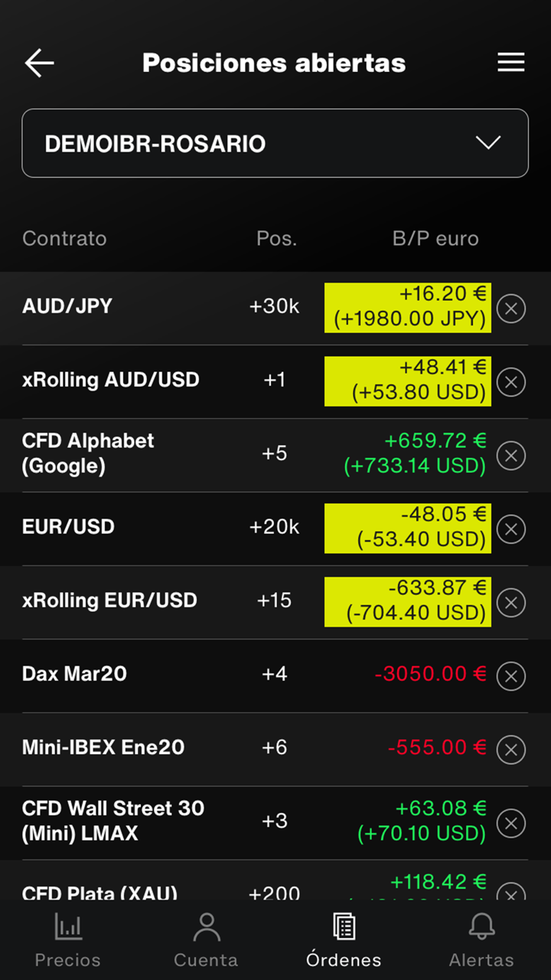Close the EUR/USD +20k position
The height and width of the screenshot is (980, 551).
pyautogui.click(x=511, y=529)
